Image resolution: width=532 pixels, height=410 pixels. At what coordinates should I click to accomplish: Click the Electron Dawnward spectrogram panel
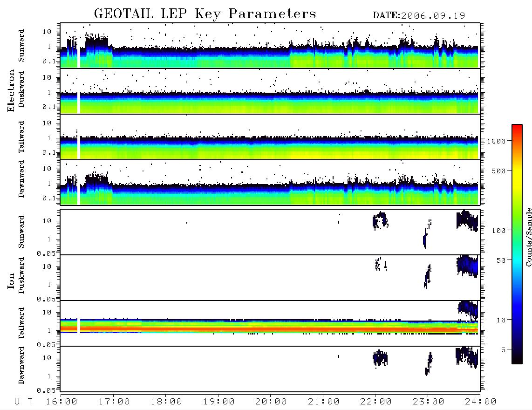270,183
